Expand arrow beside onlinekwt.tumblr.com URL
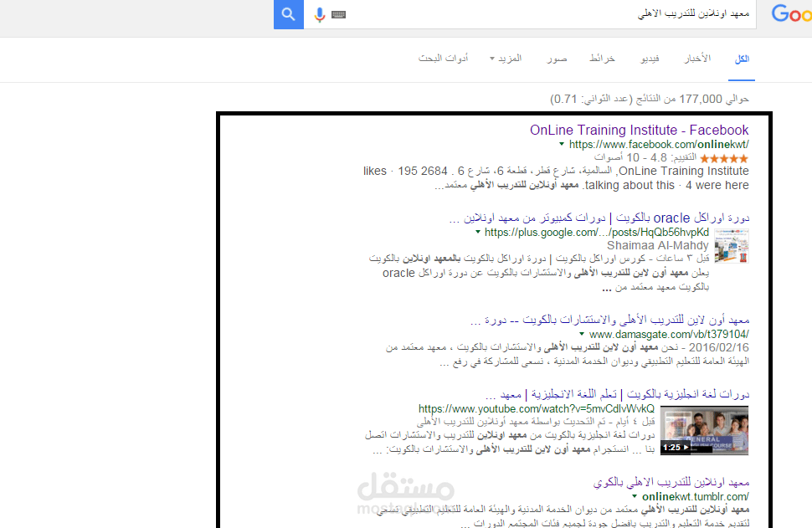Viewport: 812px width, 528px height. tap(634, 496)
